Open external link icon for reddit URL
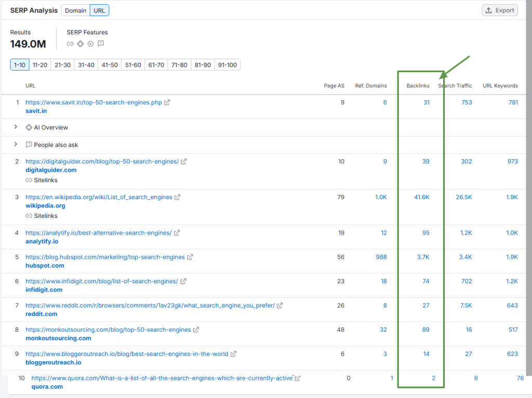The height and width of the screenshot is (398, 532). point(280,306)
